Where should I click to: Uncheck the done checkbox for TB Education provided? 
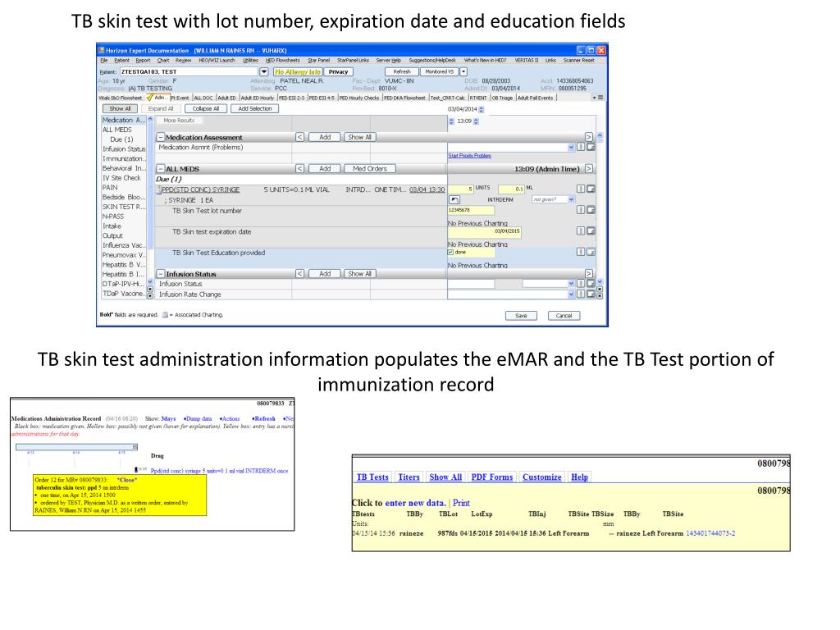tap(449, 252)
